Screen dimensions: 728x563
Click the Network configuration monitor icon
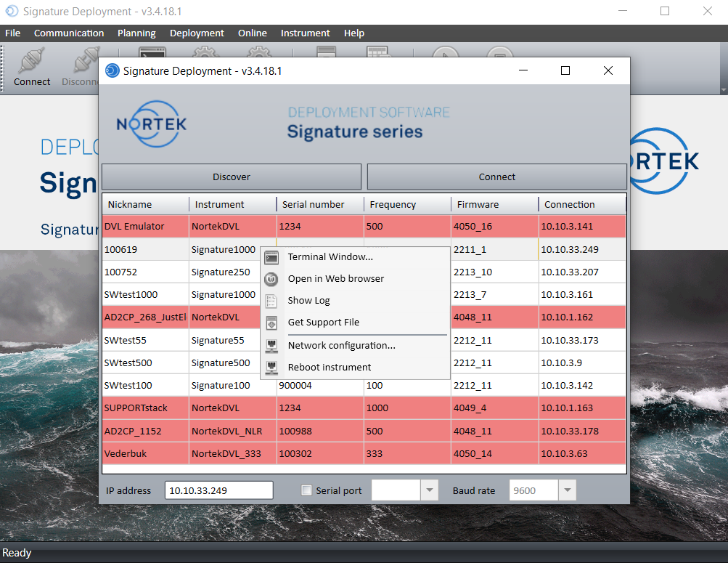click(271, 346)
